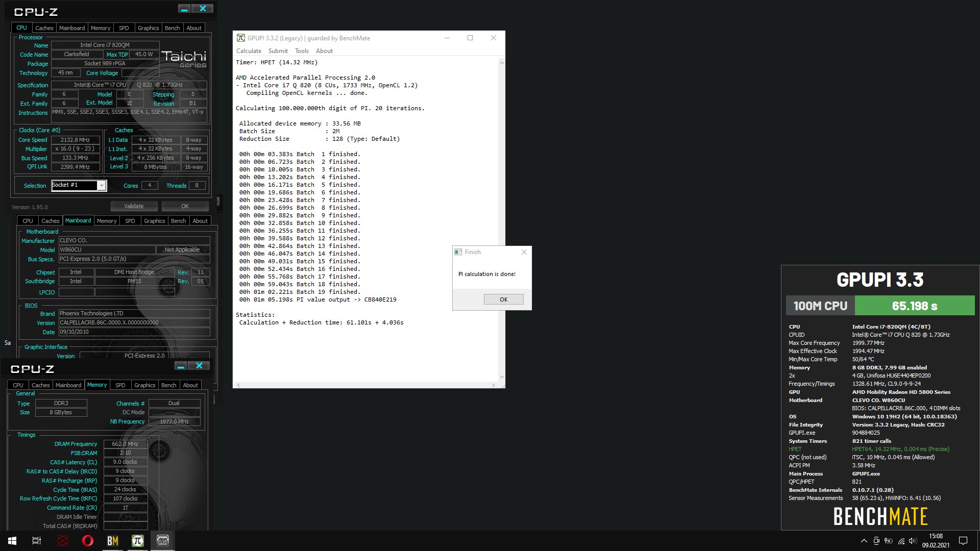Viewport: 980px width, 551px height.
Task: Open the Tools menu in GPUPI
Action: tap(302, 51)
